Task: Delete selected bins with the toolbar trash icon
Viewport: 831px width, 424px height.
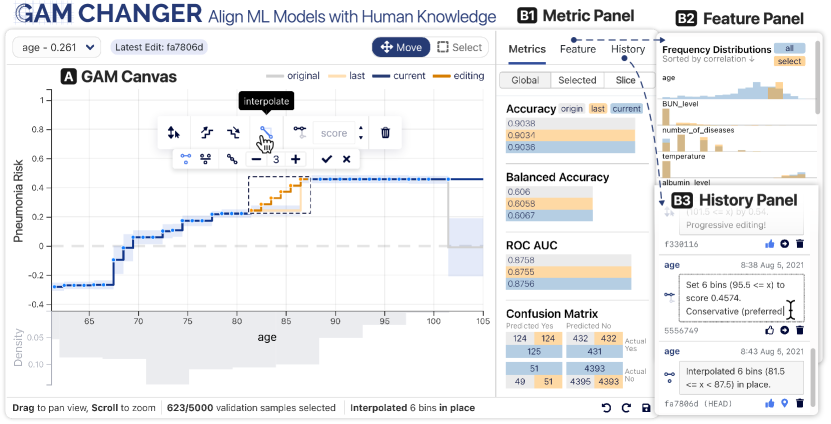Action: pyautogui.click(x=385, y=131)
